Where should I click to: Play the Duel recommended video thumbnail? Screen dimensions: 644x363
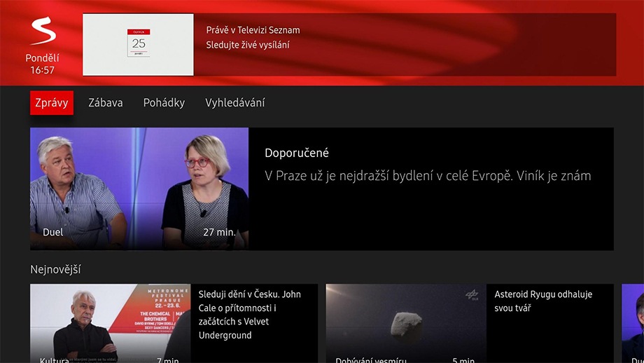click(139, 189)
